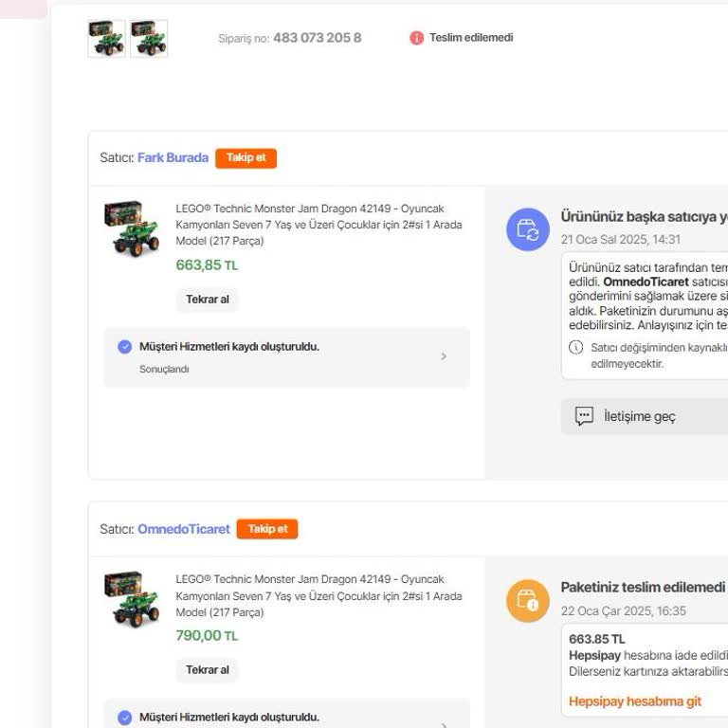
Task: Follow Fark Burada with Takip et button
Action: [x=246, y=158]
